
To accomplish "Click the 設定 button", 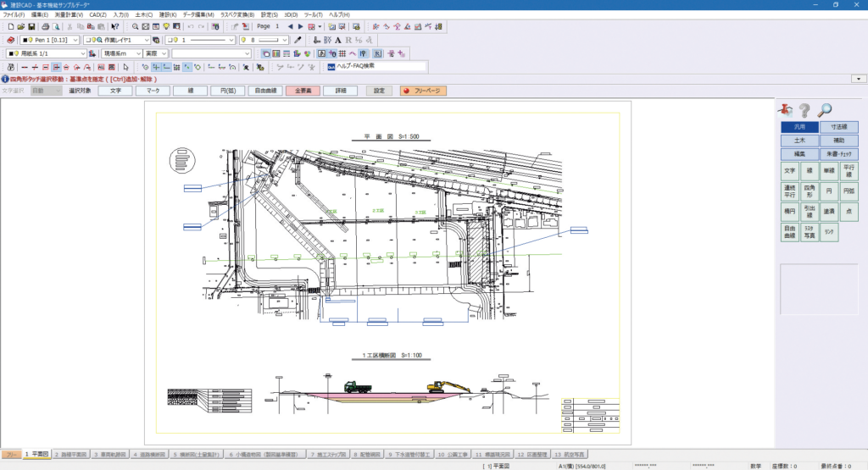I will (379, 91).
